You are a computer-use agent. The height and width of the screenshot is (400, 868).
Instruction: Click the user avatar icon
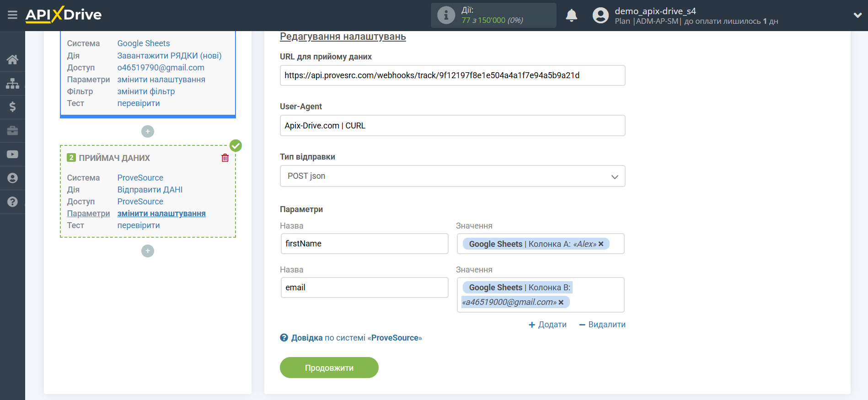click(600, 15)
